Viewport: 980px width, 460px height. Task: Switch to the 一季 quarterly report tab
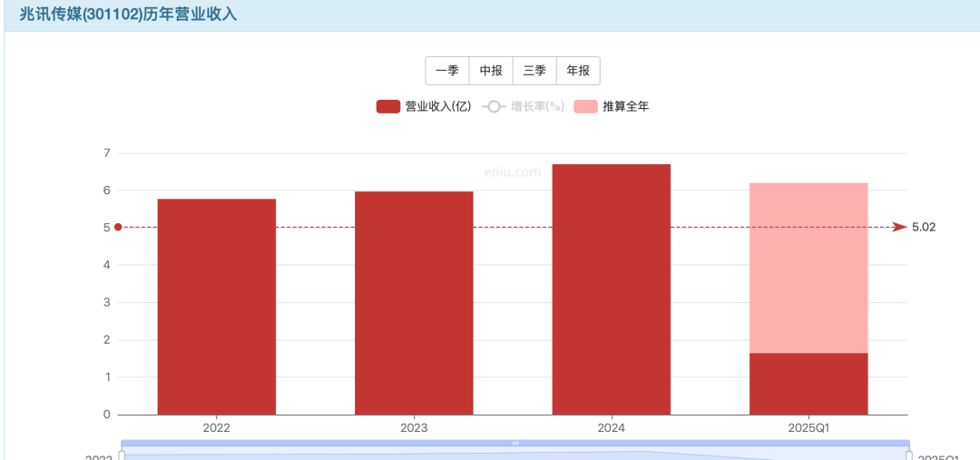click(446, 71)
